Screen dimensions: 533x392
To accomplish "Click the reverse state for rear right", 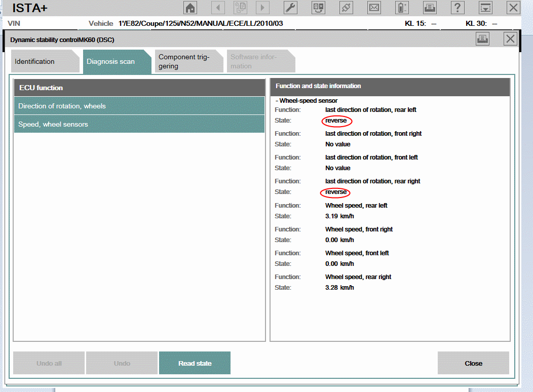I will [x=336, y=192].
